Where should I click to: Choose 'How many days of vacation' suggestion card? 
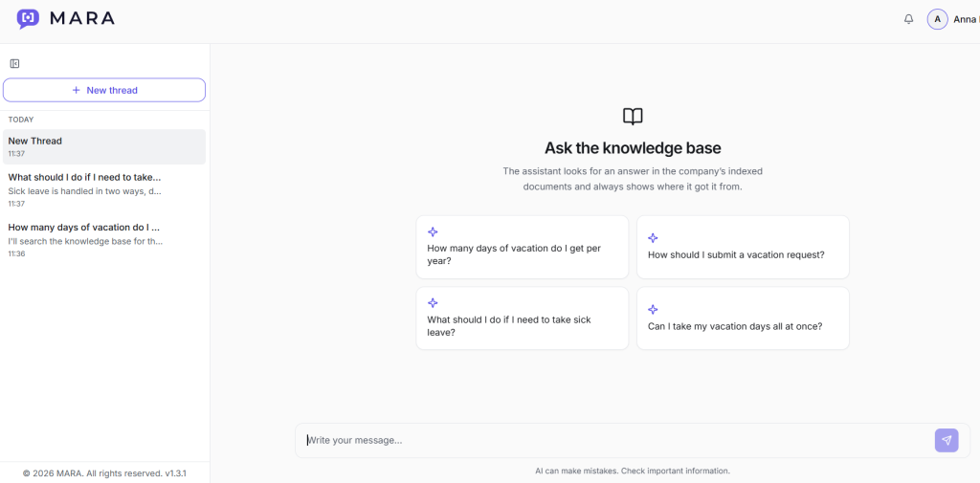(523, 248)
